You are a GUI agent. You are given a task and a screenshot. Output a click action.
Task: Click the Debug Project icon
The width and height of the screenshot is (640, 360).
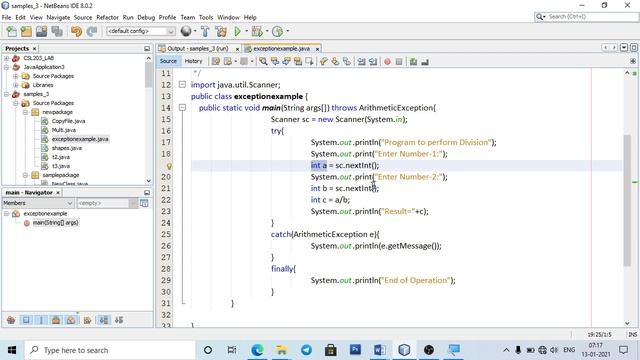coord(257,31)
